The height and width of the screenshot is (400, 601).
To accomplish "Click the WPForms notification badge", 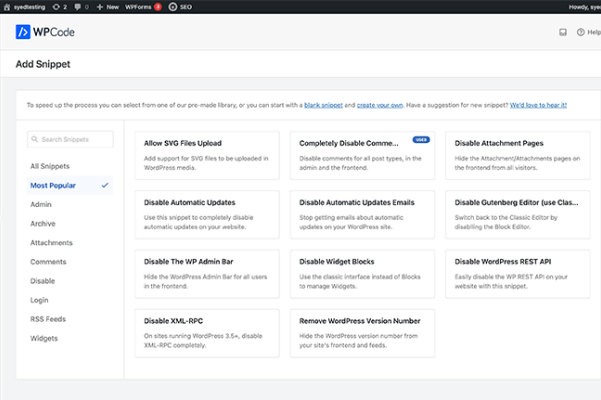I will pos(158,7).
